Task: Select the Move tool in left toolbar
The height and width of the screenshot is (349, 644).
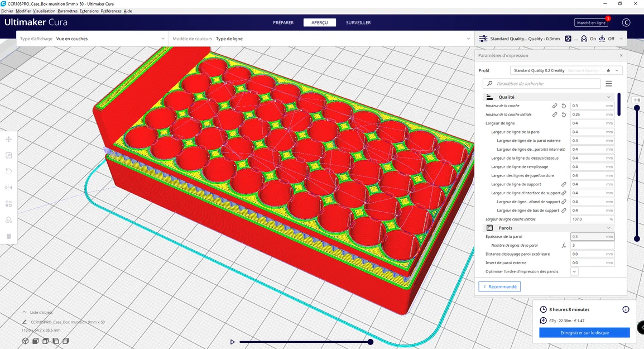Action: tap(8, 140)
